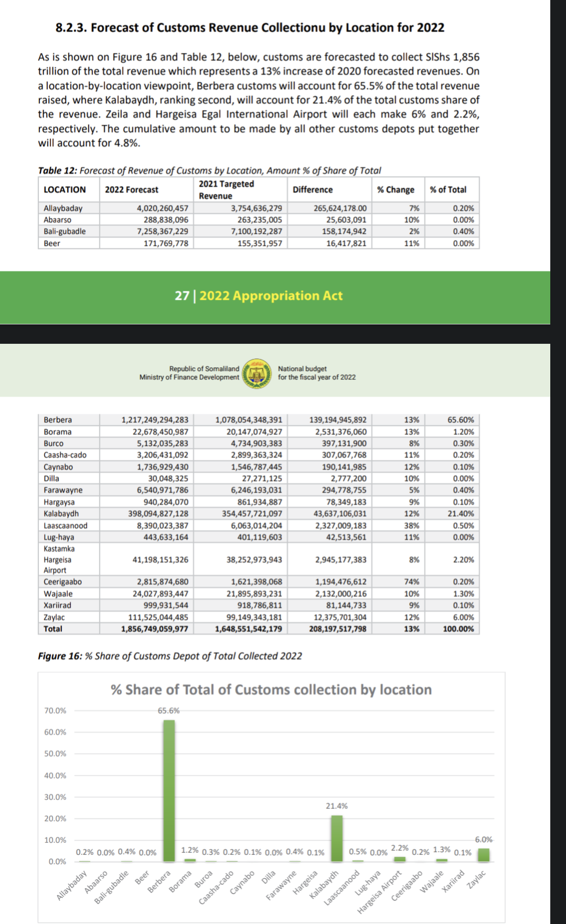
Task: Select Laascaanood's 38% change cell
Action: [412, 526]
